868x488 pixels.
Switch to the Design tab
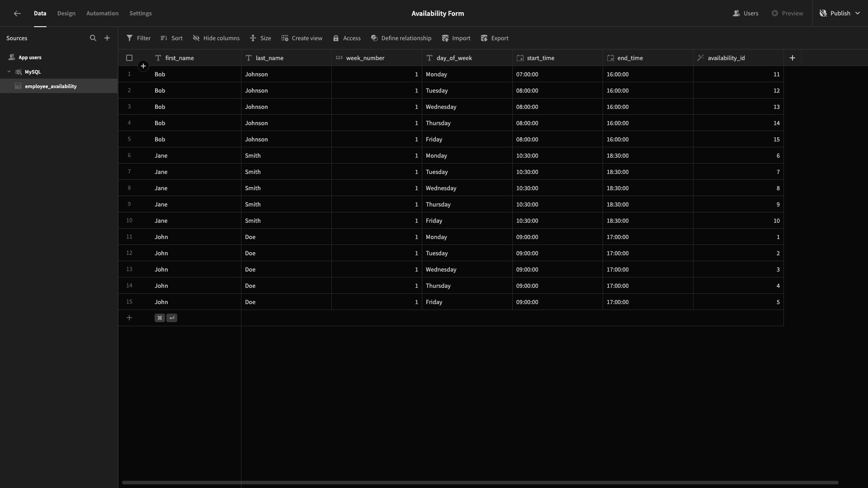66,14
